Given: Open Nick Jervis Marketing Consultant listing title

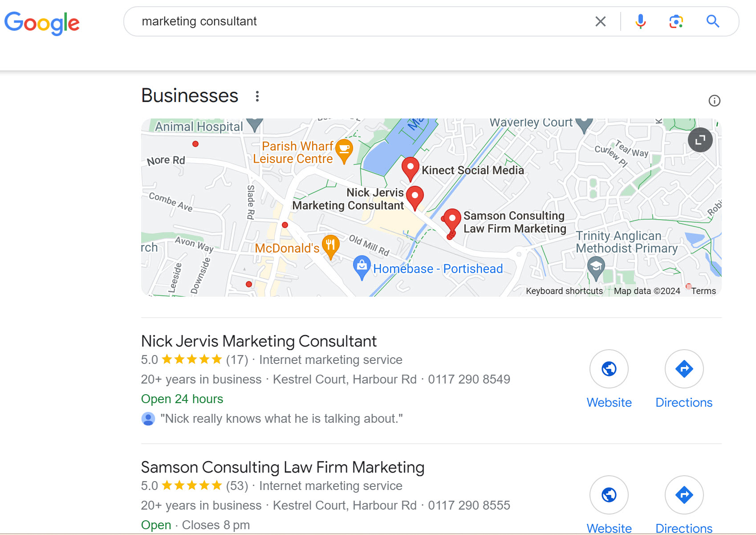Looking at the screenshot, I should [259, 341].
